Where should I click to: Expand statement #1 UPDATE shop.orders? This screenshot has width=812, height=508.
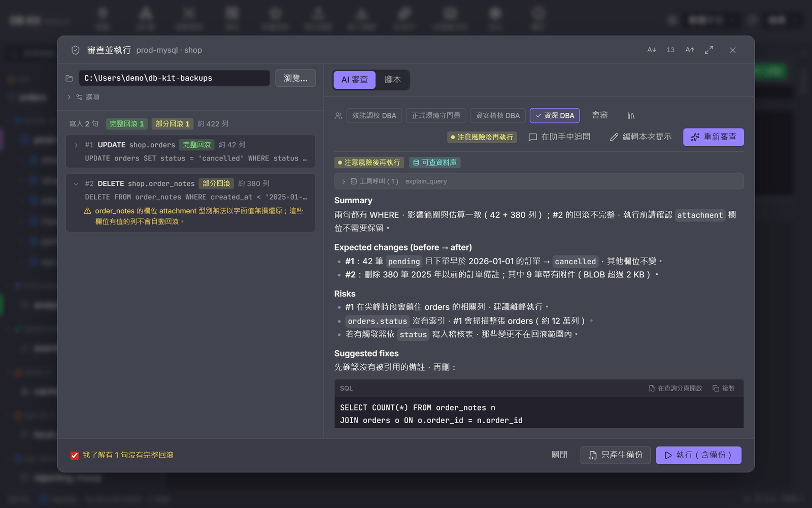click(x=76, y=145)
